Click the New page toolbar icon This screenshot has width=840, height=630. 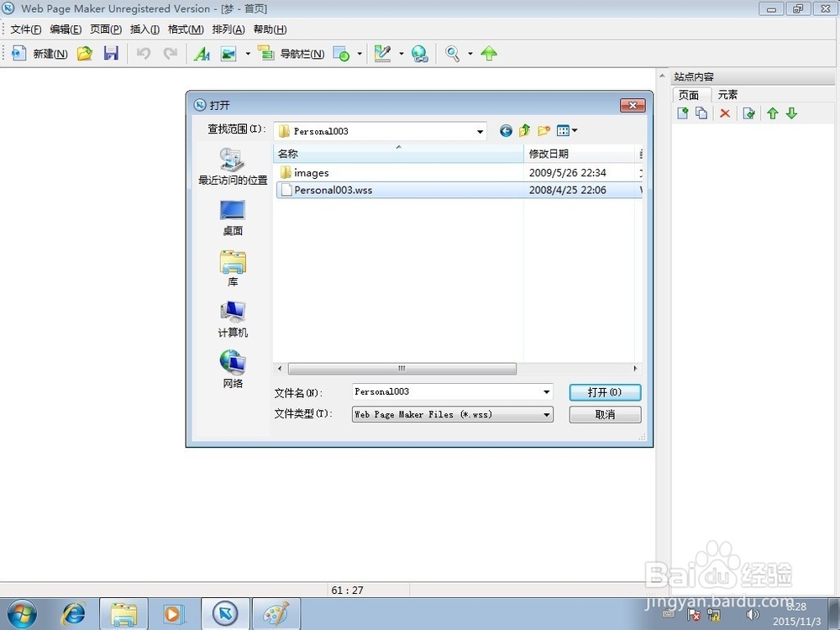coord(18,53)
